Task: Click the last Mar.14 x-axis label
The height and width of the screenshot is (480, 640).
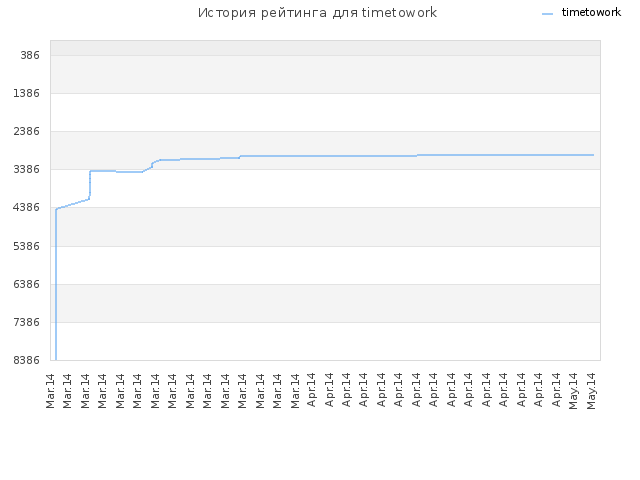Action: (x=294, y=391)
